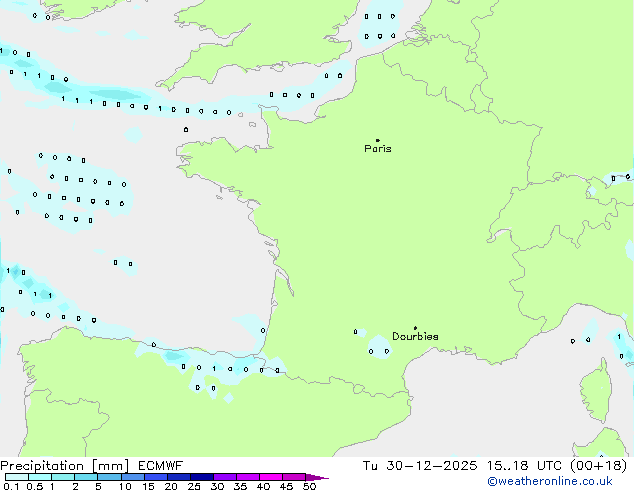Click the '30' legend scale label
The width and height of the screenshot is (634, 490).
[217, 486]
